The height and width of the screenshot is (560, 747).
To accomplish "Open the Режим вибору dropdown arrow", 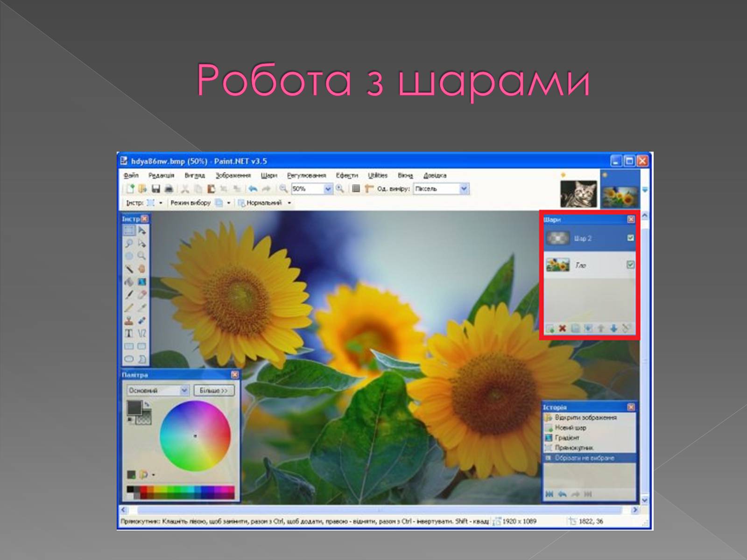I will pos(229,203).
